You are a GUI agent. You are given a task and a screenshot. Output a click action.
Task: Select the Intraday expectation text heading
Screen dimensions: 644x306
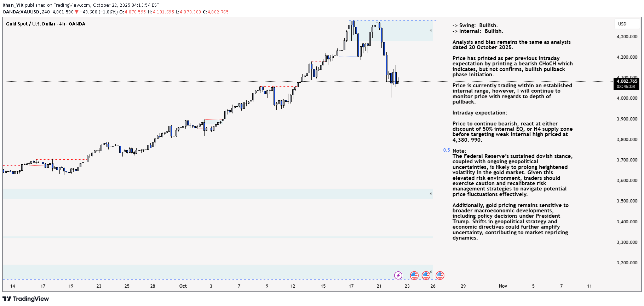click(479, 113)
